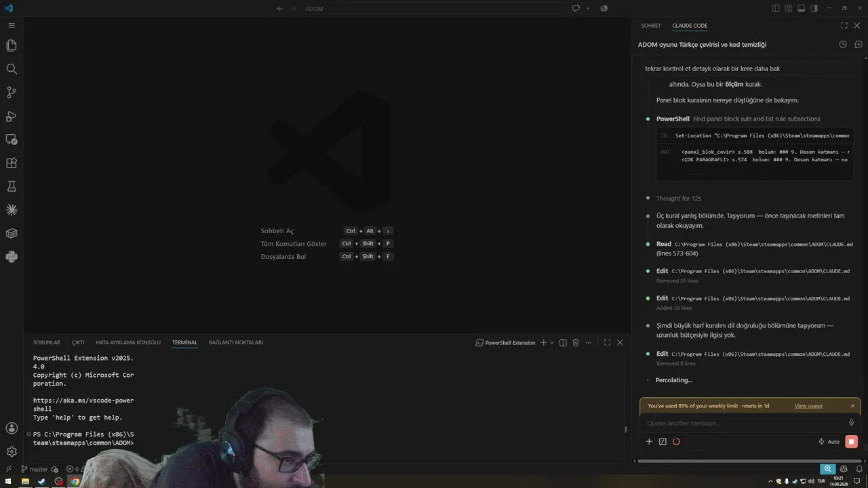Add an attachment with plus button

(649, 442)
